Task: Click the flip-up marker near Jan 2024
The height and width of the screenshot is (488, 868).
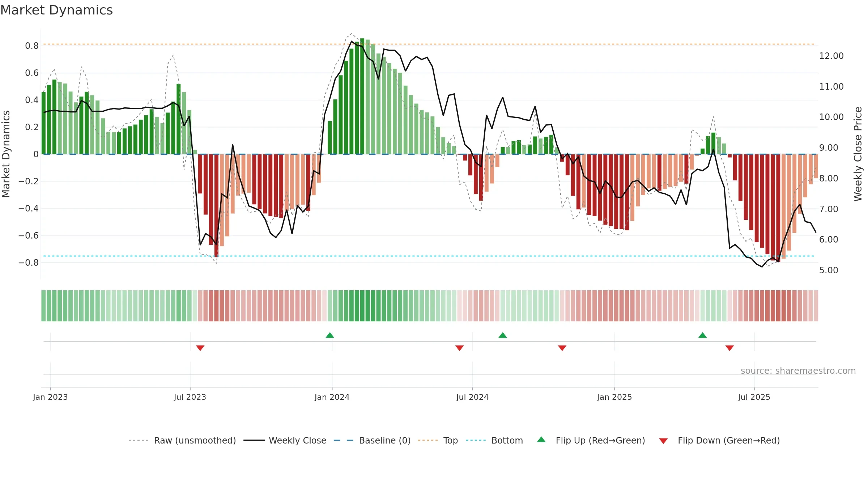Action: click(330, 335)
